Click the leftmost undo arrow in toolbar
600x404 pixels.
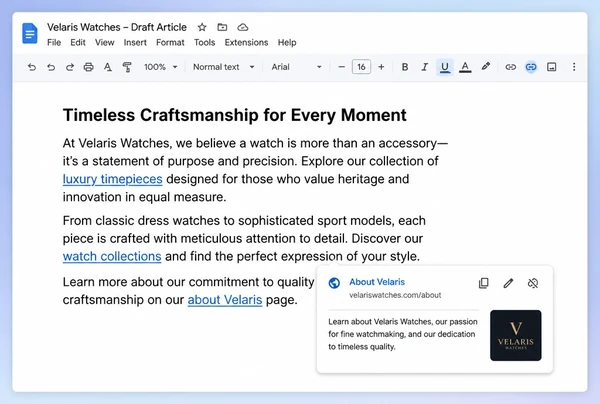coord(32,67)
